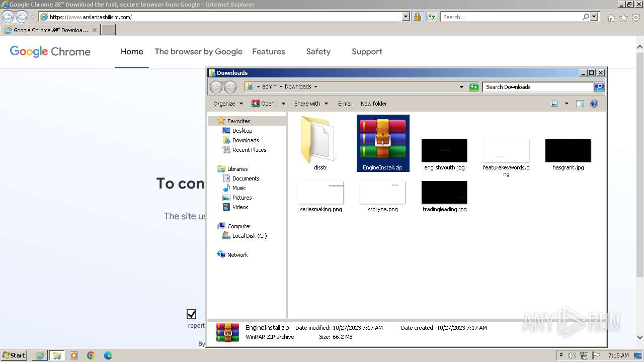The width and height of the screenshot is (644, 362).
Task: Select the tradingleading.jpg thumbnail
Action: (444, 193)
